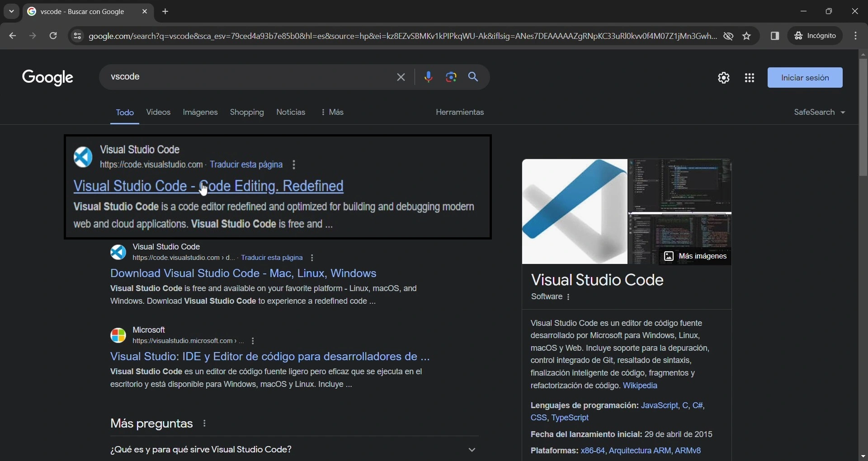The height and width of the screenshot is (461, 868).
Task: Open the tab search dropdown arrow
Action: [11, 11]
